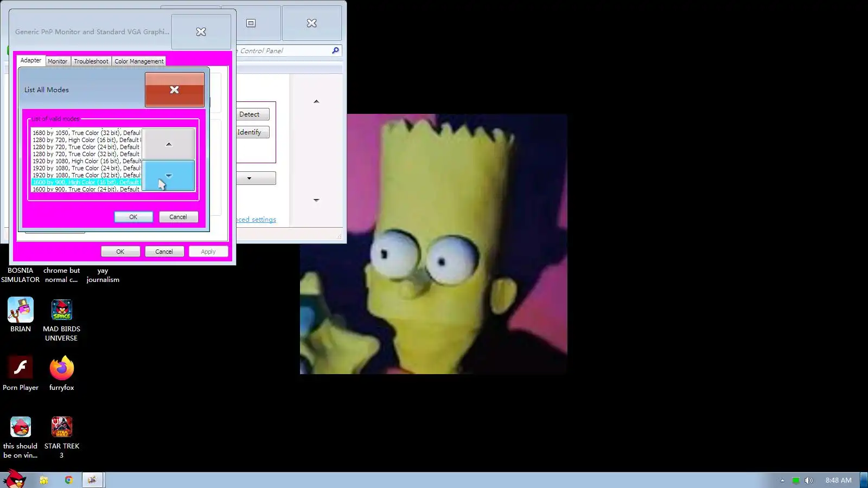
Task: Click the Control Panel window scroll-up arrow
Action: [x=316, y=101]
